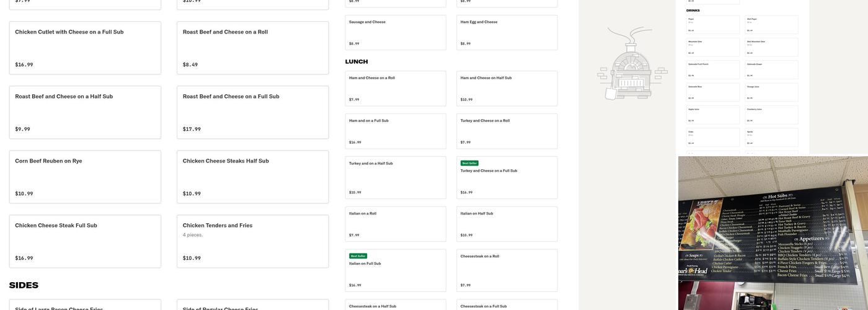Screen dimensions: 868x310
Task: Pick Turkey and Cheese on a Roll
Action: [x=507, y=131]
